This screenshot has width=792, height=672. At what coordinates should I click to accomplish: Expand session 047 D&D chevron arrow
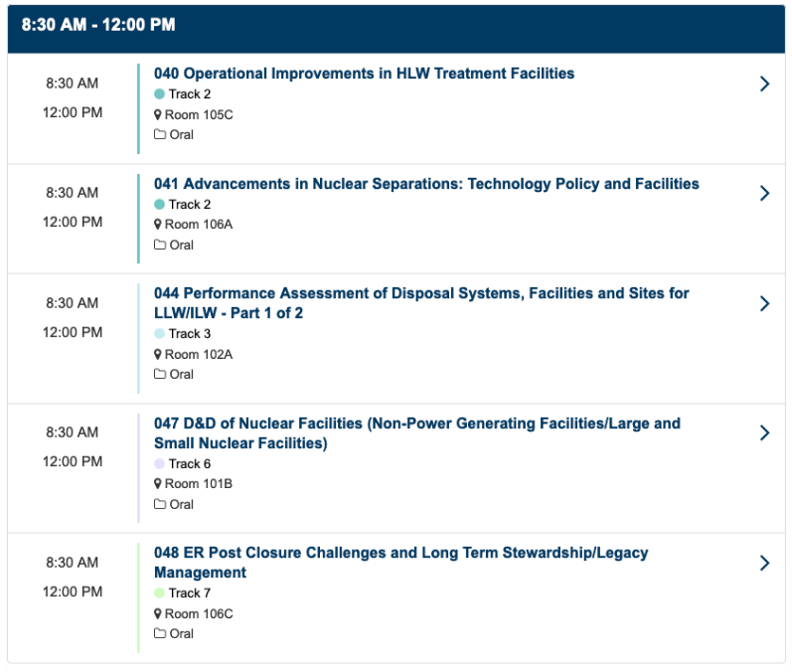point(764,433)
